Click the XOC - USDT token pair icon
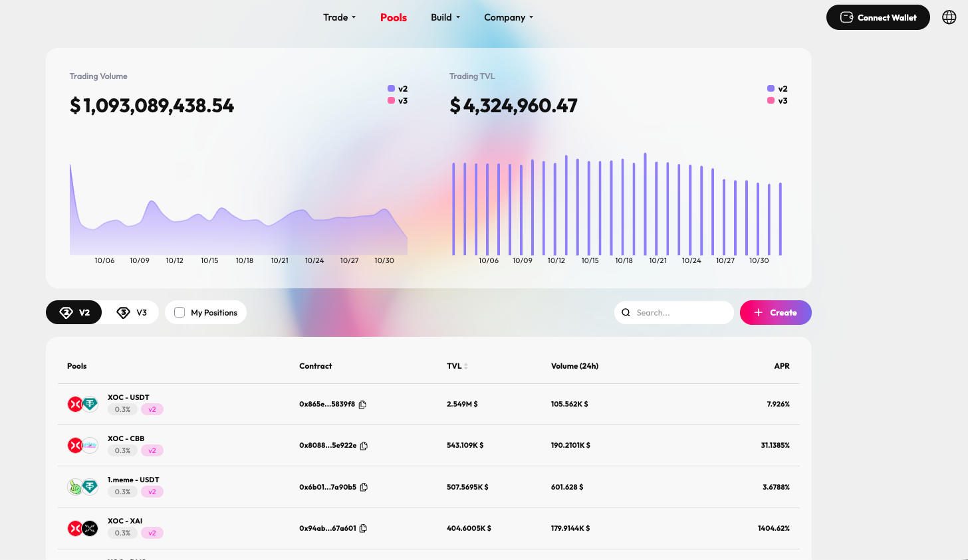The width and height of the screenshot is (968, 560). 82,404
